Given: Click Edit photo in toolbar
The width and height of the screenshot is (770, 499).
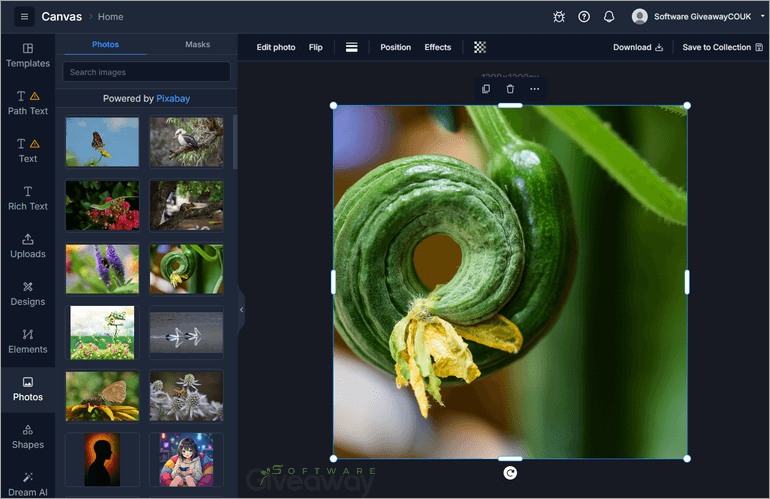Looking at the screenshot, I should tap(276, 47).
